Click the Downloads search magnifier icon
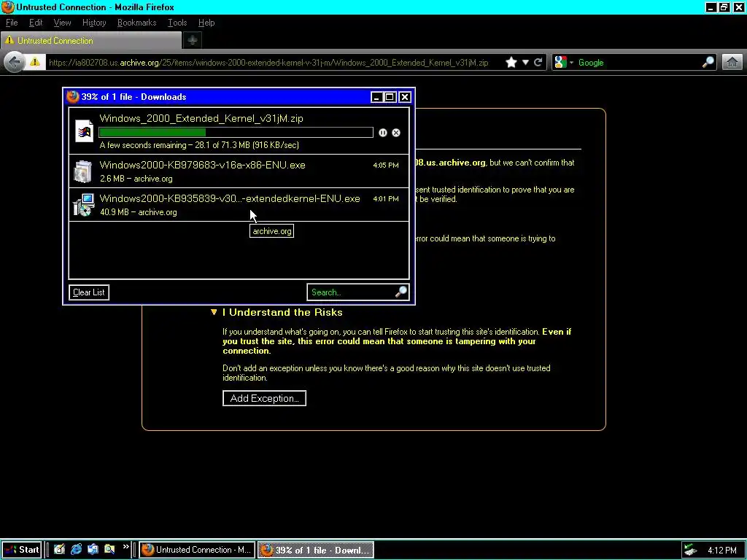The height and width of the screenshot is (560, 747). point(401,292)
